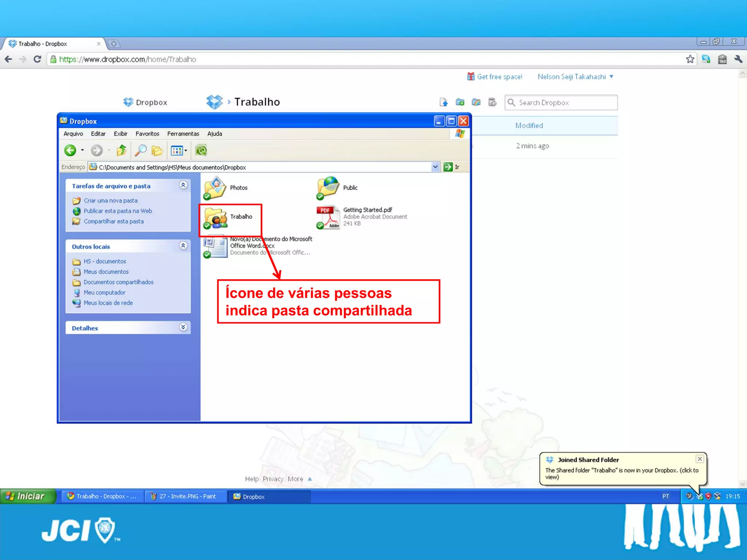Click Dropbox upload file icon
This screenshot has width=747, height=560.
coord(444,102)
